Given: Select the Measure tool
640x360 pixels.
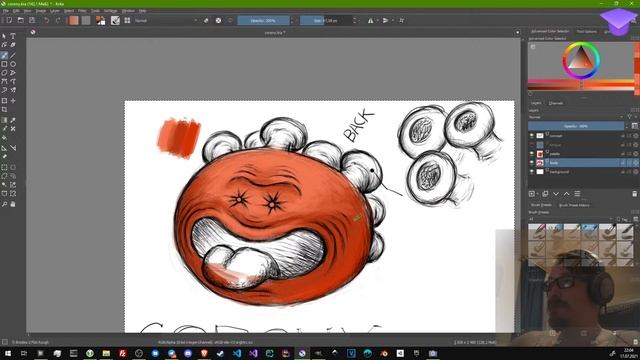Looking at the screenshot, I should click(x=13, y=148).
